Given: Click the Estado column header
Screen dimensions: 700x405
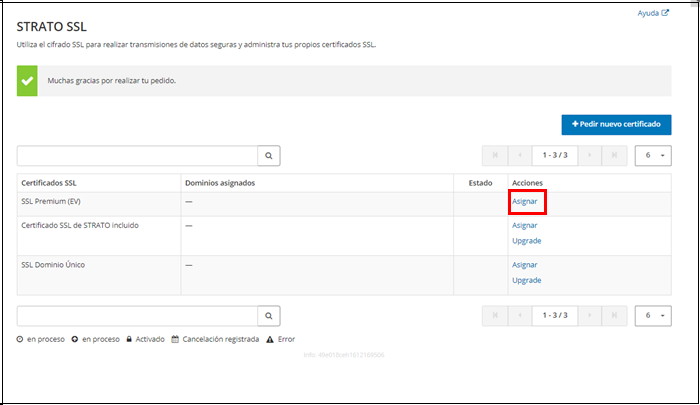Looking at the screenshot, I should click(480, 183).
